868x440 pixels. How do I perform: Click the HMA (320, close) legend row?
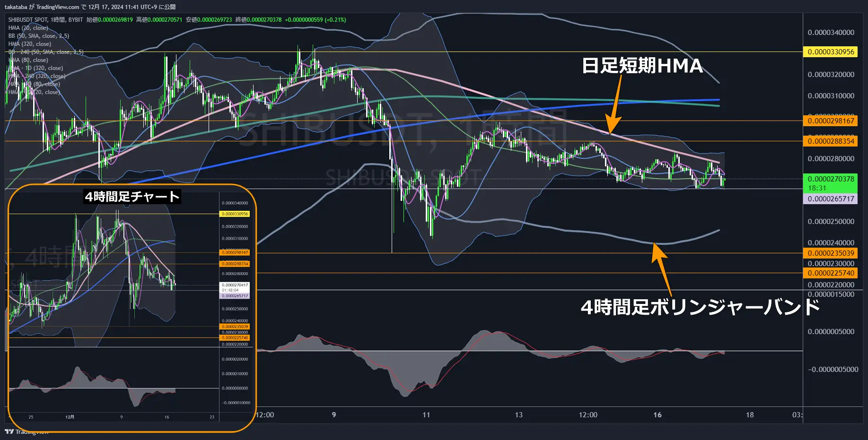click(x=30, y=44)
